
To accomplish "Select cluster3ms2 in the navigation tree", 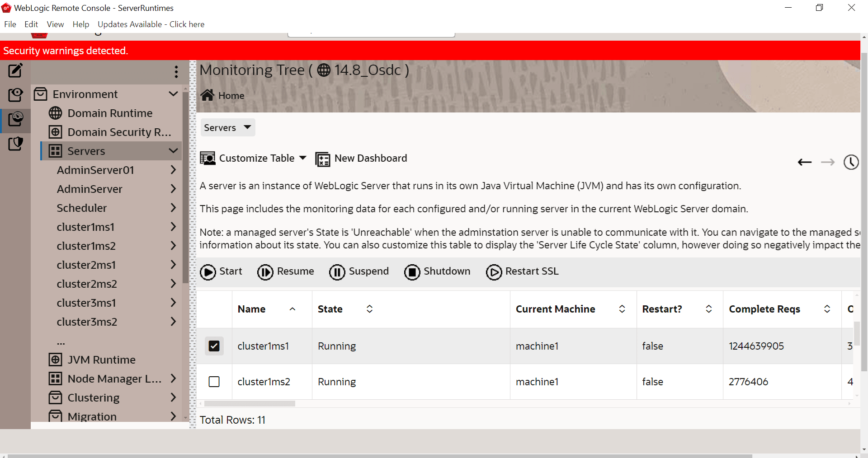I will tap(87, 322).
